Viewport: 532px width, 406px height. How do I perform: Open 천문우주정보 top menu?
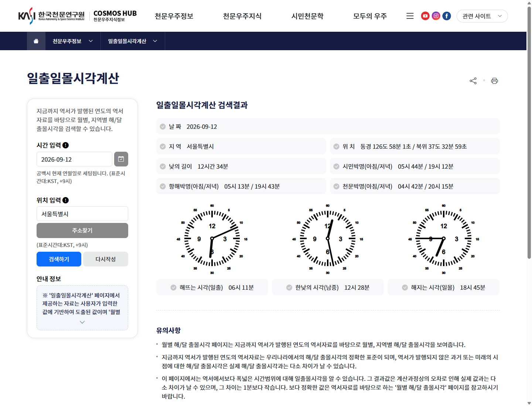pos(174,16)
